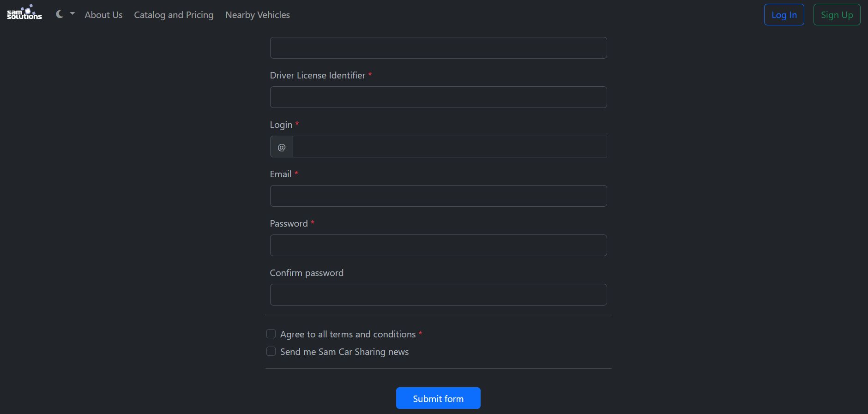
Task: Select the Email input field
Action: 438,196
